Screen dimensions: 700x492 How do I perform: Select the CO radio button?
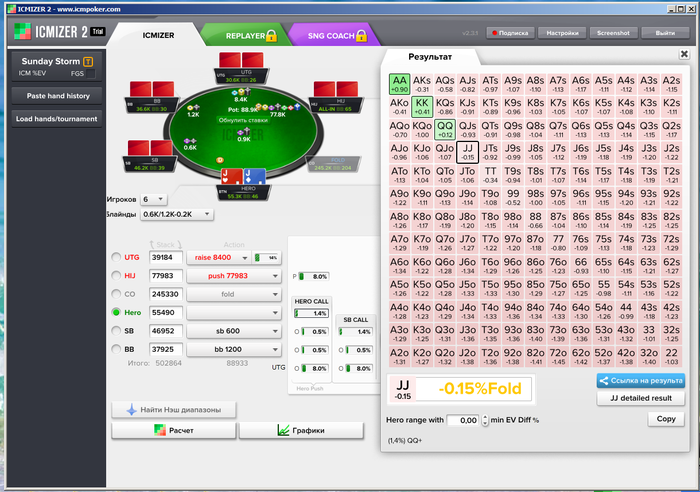tap(116, 294)
